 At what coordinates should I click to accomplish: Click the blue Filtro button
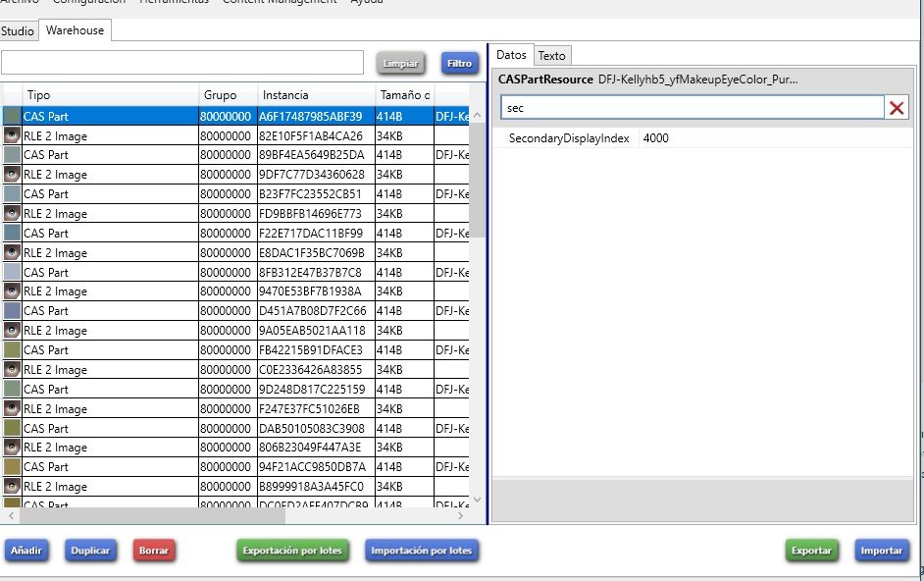point(459,63)
